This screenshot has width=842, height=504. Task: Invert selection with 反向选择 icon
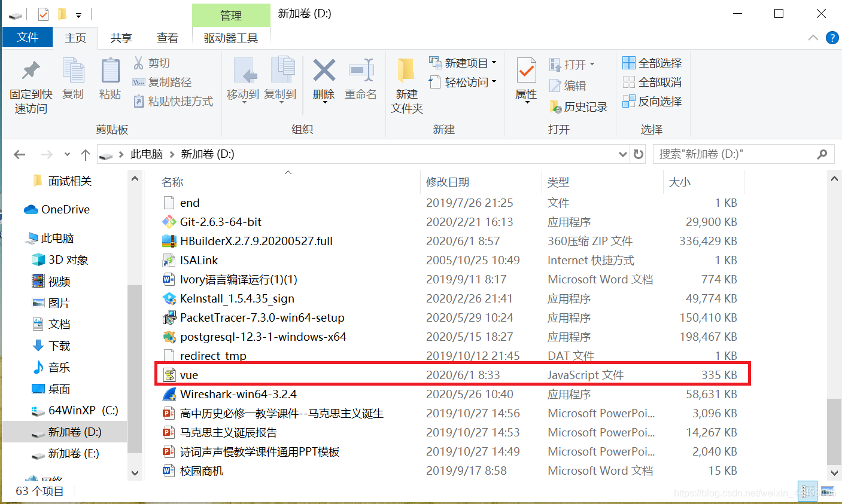pyautogui.click(x=629, y=101)
